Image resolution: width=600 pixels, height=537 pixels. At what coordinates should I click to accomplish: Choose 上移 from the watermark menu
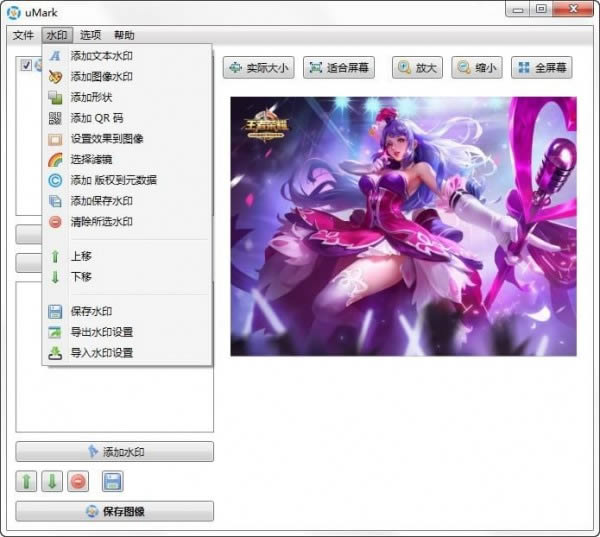click(127, 256)
